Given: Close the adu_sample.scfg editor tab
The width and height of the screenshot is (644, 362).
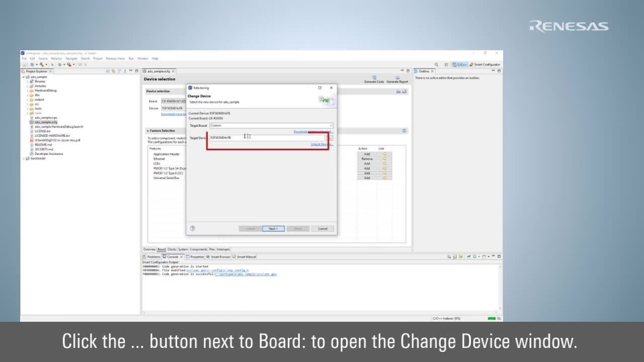Looking at the screenshot, I should click(x=174, y=71).
